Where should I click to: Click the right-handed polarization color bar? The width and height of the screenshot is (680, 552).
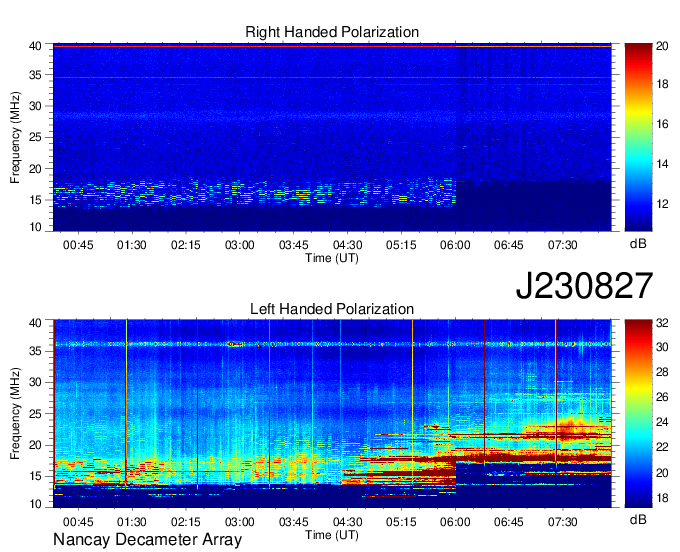click(638, 137)
